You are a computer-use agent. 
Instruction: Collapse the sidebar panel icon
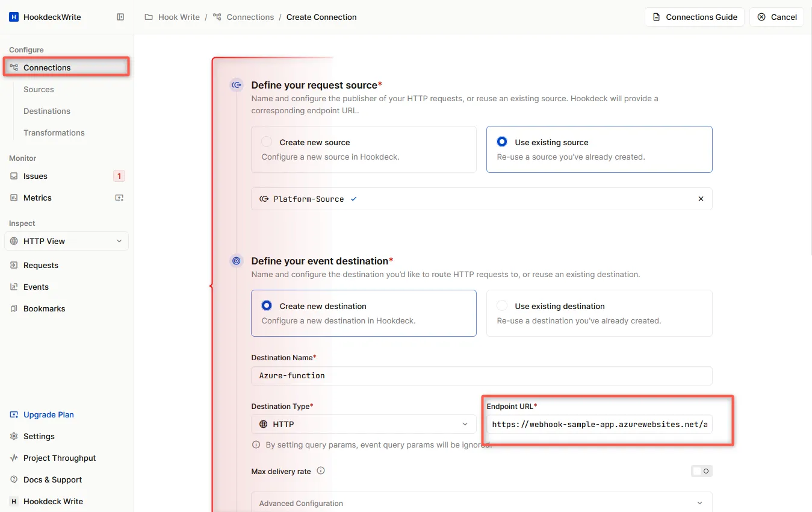(x=120, y=17)
